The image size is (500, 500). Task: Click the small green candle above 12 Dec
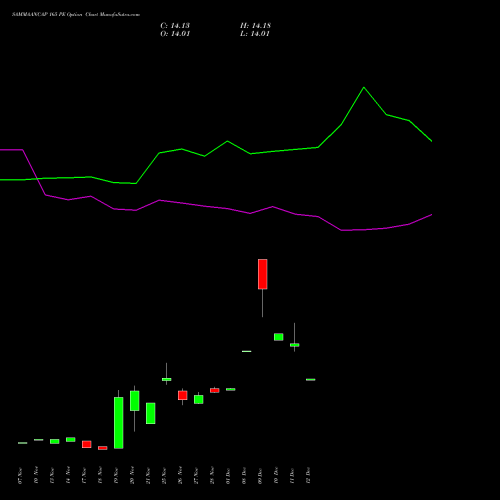coord(311,380)
